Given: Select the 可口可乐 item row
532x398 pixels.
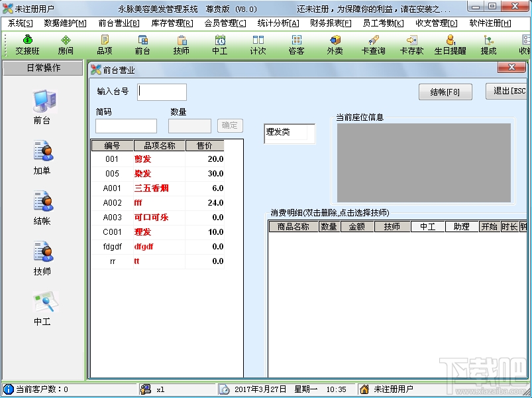Looking at the screenshot, I should 158,218.
